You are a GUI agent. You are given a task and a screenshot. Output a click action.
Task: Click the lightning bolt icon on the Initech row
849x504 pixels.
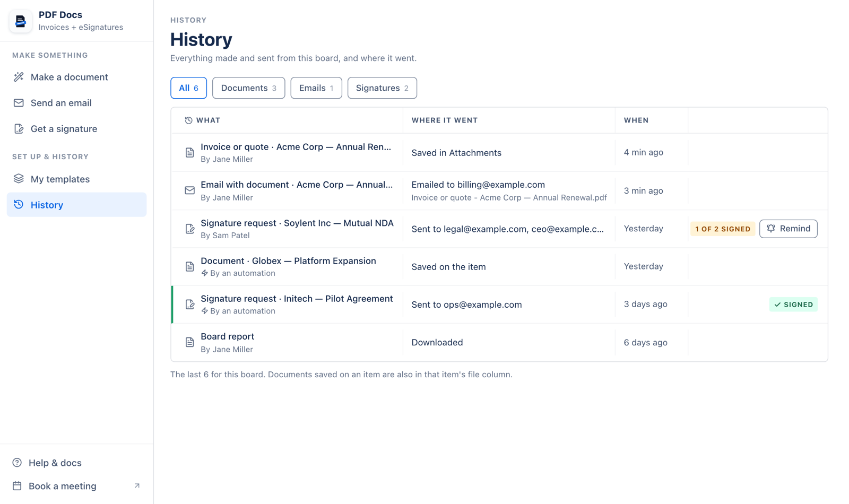pos(204,311)
